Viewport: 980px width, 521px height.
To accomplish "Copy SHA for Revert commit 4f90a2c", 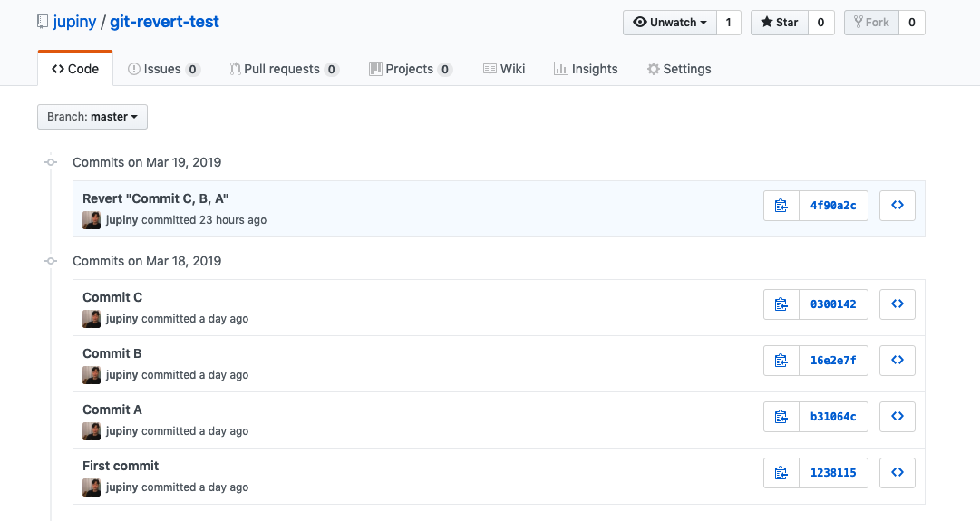I will point(781,206).
